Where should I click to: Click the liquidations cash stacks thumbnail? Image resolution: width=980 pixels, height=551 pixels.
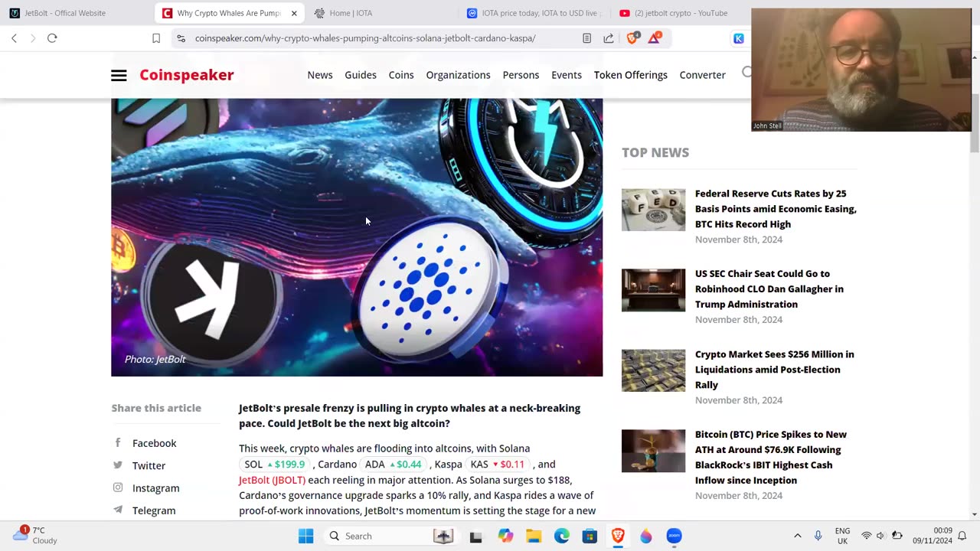pos(653,370)
